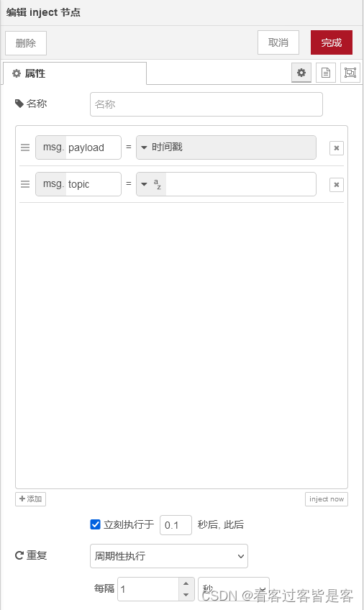Open node properties gear icon

[301, 73]
